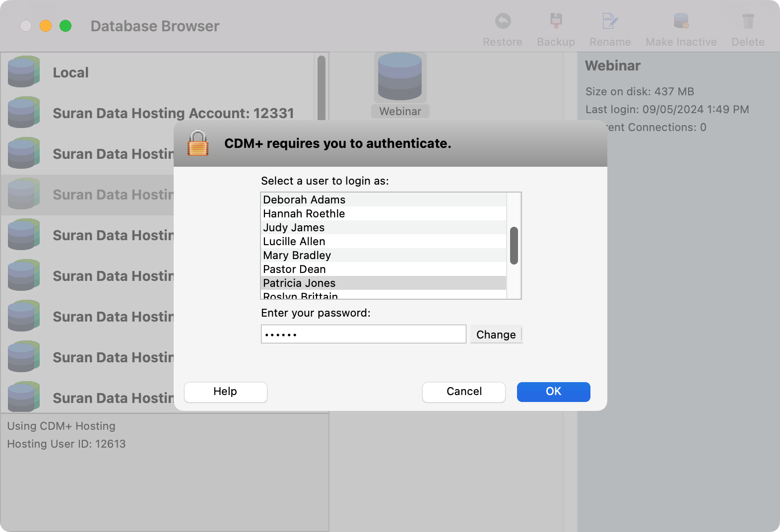The height and width of the screenshot is (532, 780).
Task: Click the password input field
Action: (x=363, y=334)
